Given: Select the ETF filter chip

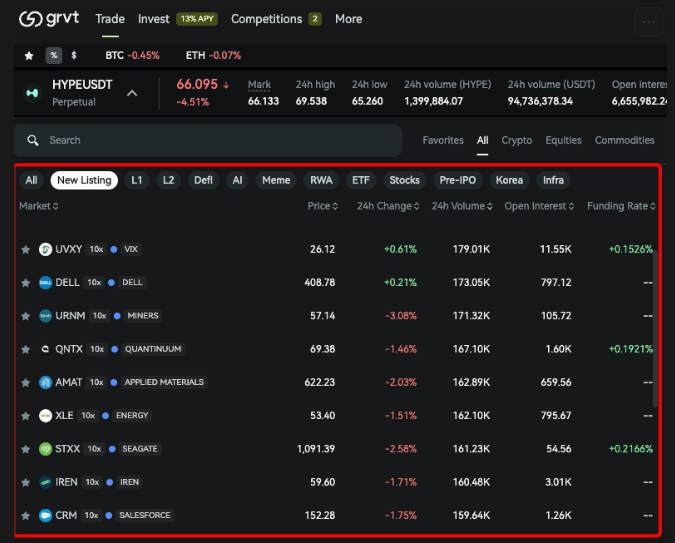Looking at the screenshot, I should coord(361,180).
